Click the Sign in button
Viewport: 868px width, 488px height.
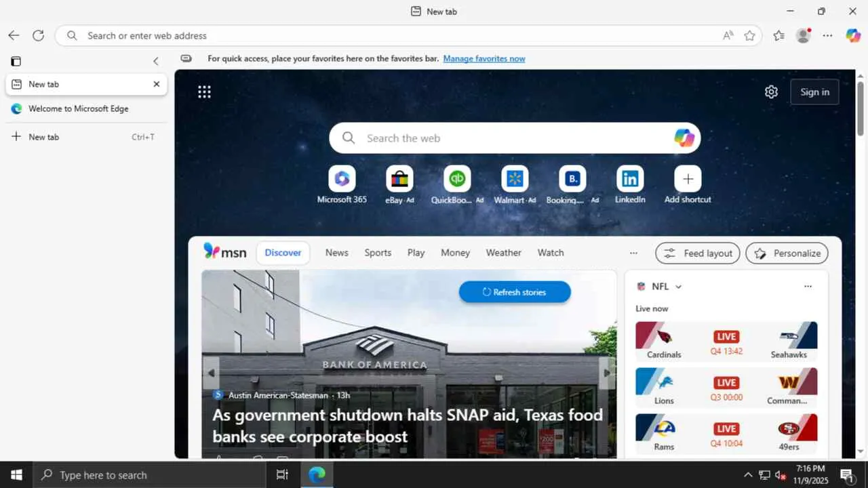pos(814,92)
